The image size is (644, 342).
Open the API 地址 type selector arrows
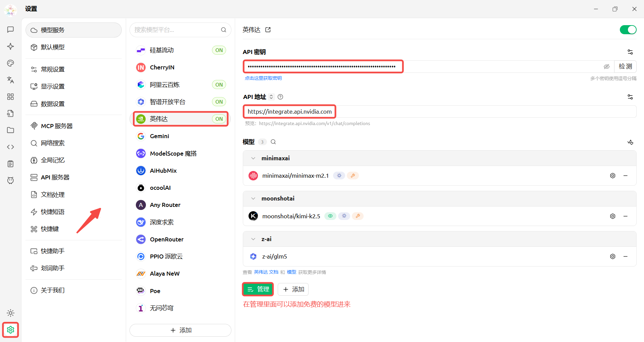coord(271,97)
